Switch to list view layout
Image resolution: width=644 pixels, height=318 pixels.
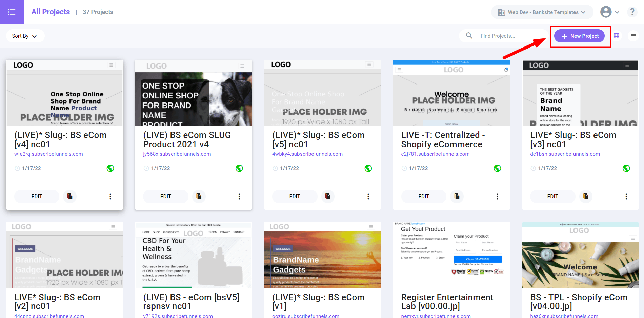[x=633, y=36]
